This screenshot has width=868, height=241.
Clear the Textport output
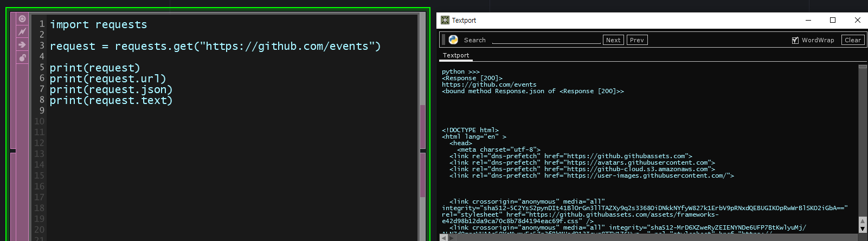tap(853, 40)
